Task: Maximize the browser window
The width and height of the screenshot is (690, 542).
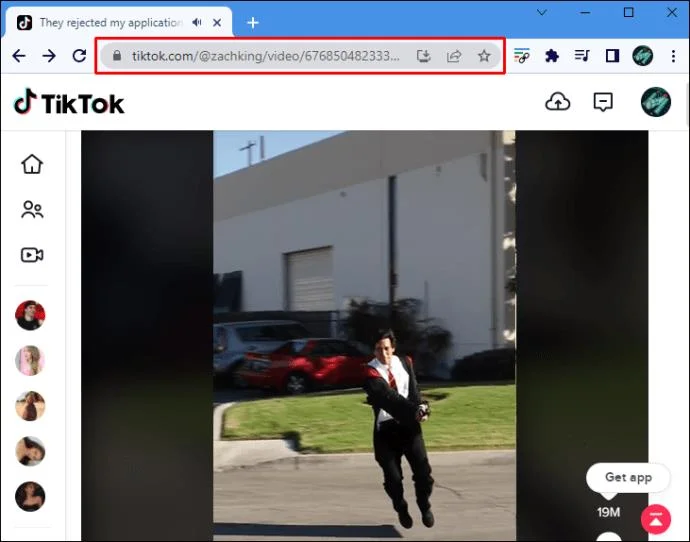Action: (x=629, y=12)
